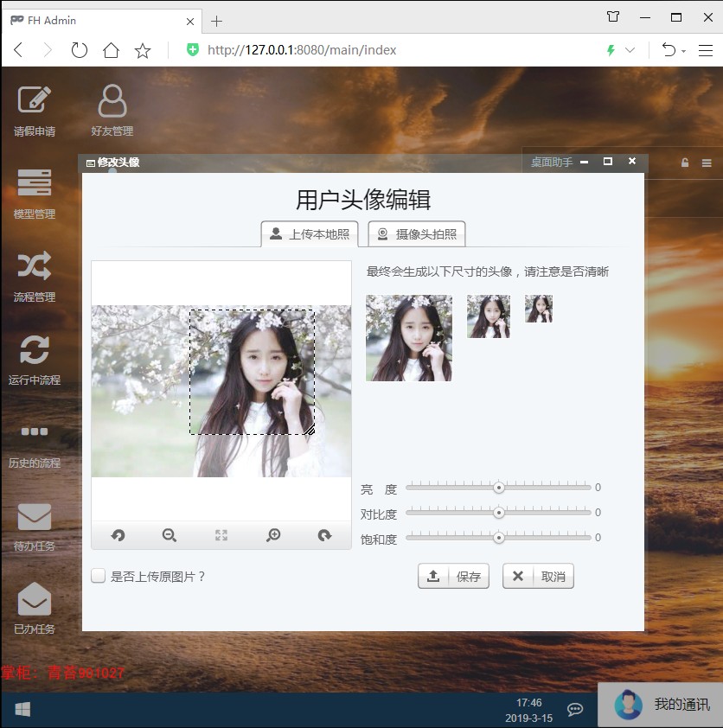Open the 模型管理 desktop icon

34,193
